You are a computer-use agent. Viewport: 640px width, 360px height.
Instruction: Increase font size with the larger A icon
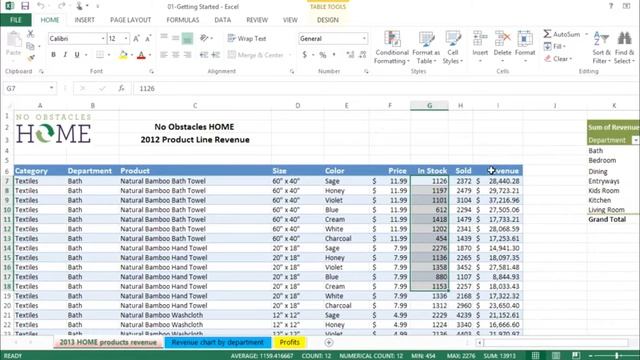tap(136, 39)
